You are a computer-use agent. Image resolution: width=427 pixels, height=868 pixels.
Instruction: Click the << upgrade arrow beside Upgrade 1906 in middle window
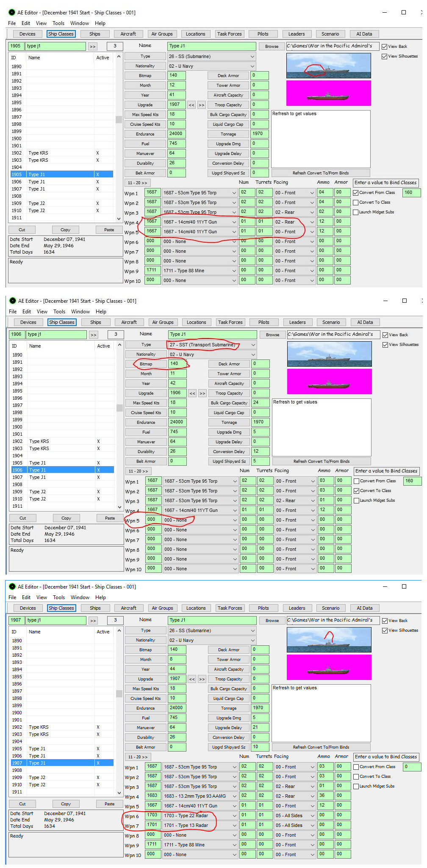click(192, 393)
